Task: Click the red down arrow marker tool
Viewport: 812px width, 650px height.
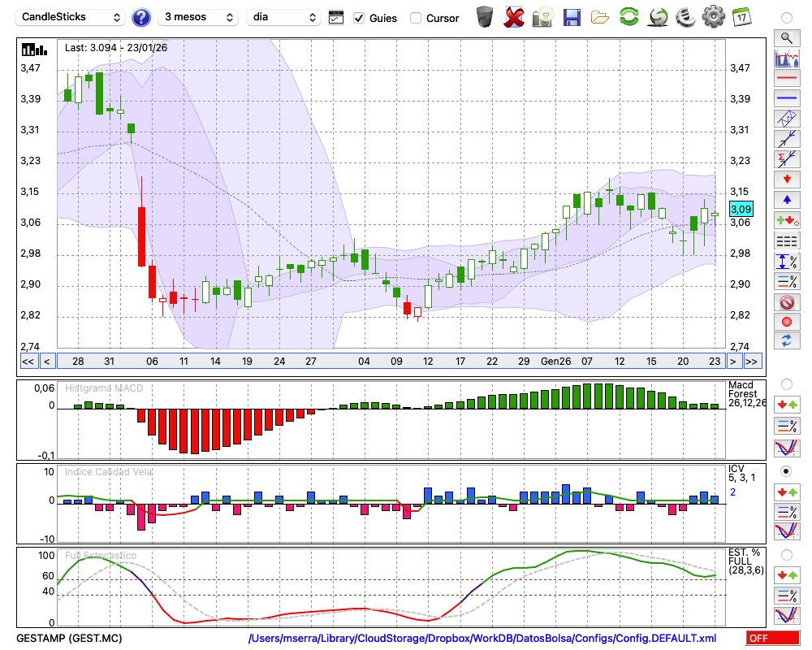Action: [x=787, y=180]
